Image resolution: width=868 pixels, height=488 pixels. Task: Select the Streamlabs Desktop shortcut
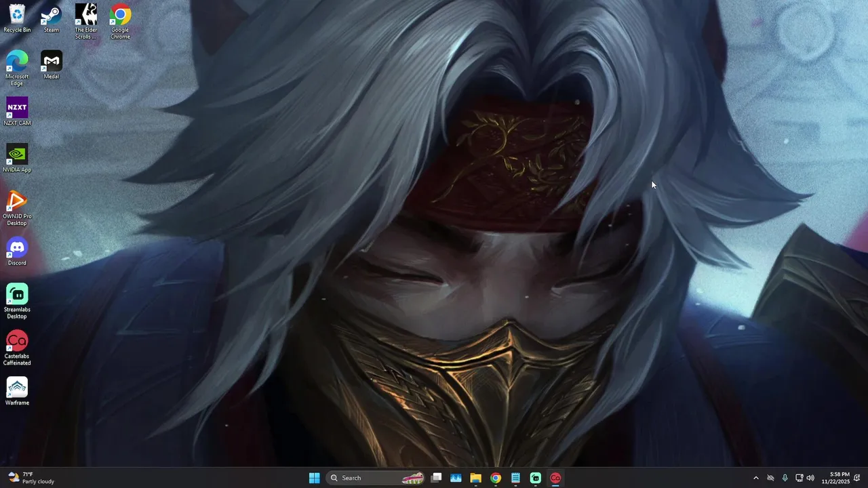click(17, 302)
